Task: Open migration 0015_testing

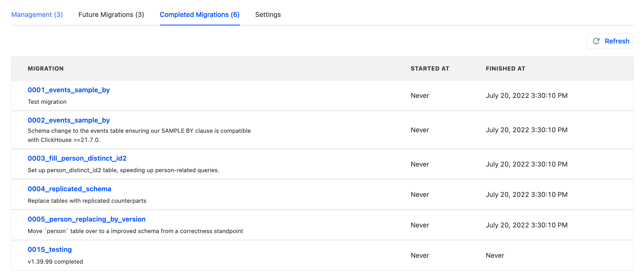Action: (50, 249)
